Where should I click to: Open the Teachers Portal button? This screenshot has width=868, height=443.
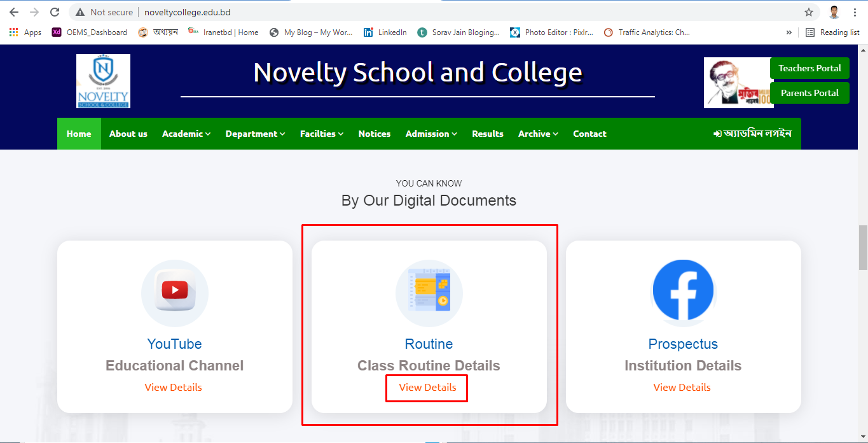coord(809,68)
